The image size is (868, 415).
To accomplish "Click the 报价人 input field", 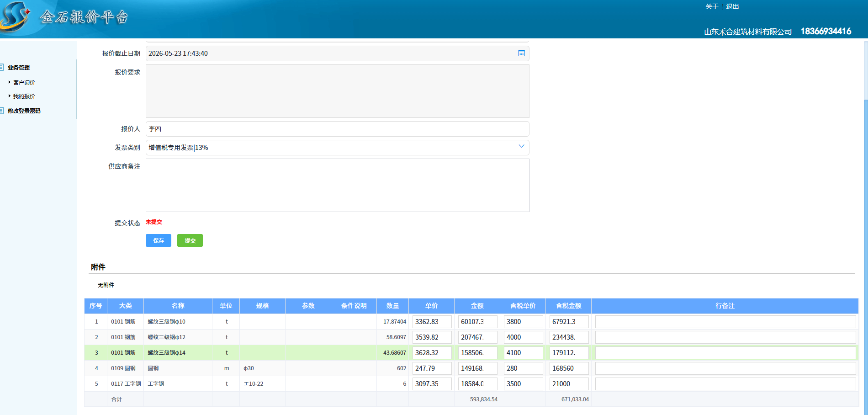I will click(337, 129).
